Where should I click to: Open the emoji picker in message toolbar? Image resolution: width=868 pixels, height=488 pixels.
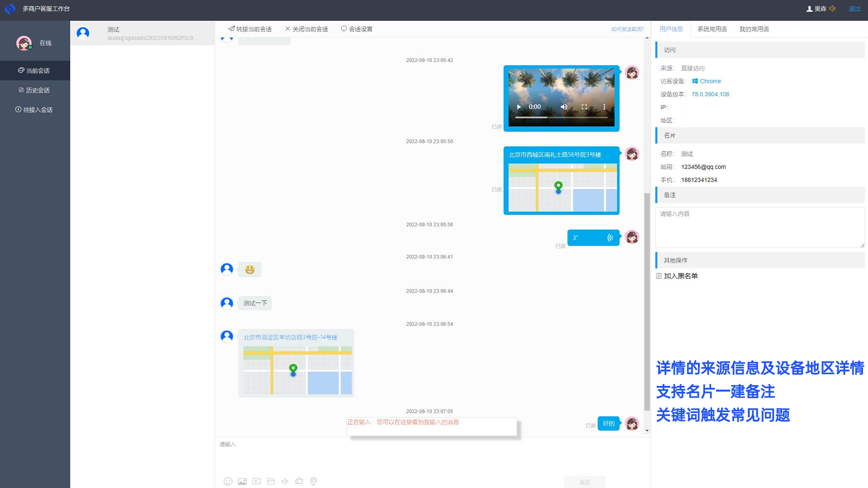(228, 481)
